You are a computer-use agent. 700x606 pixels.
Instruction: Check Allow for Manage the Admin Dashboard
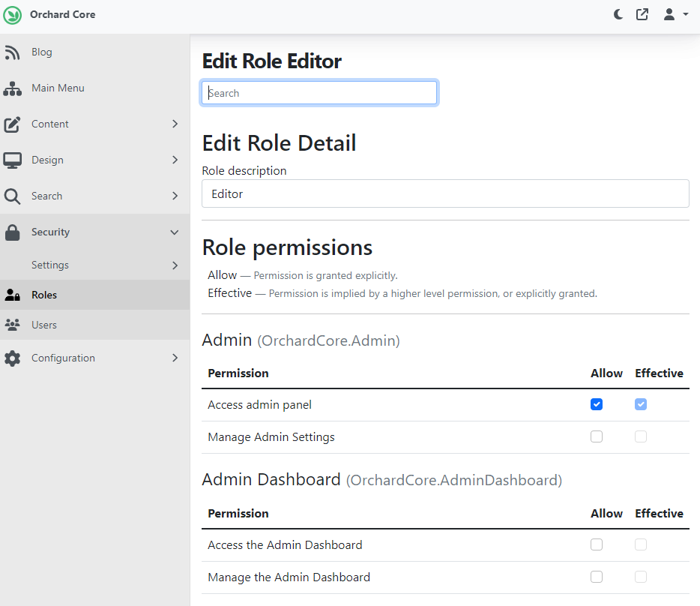597,577
